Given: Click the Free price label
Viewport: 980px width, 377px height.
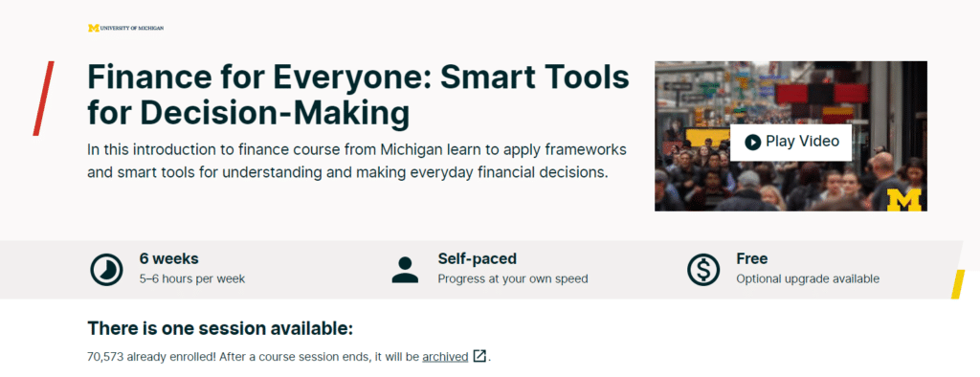Looking at the screenshot, I should (x=752, y=258).
